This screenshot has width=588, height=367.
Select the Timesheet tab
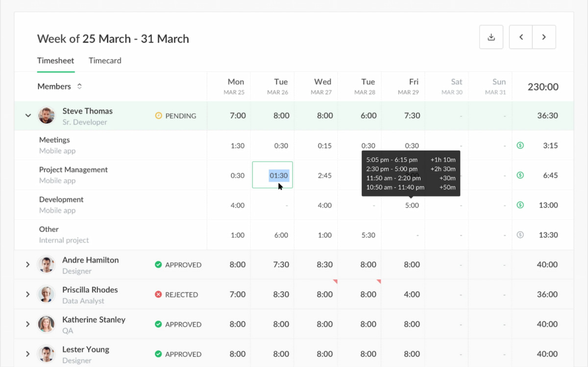[55, 60]
